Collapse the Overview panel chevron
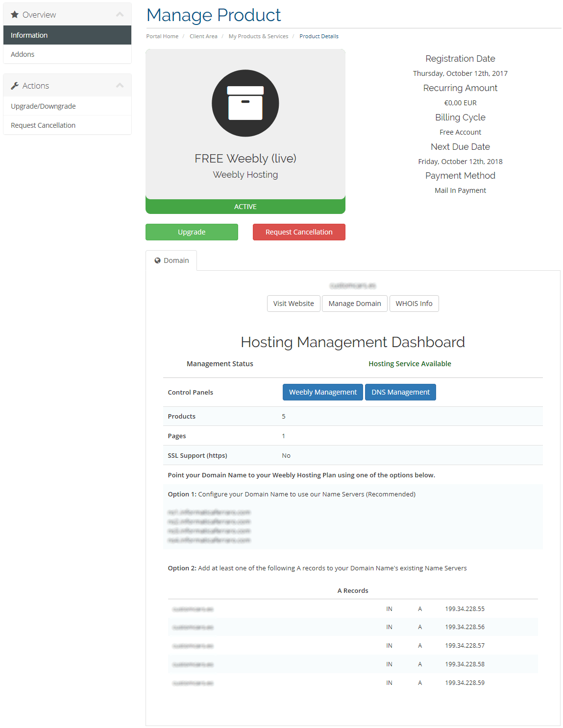The height and width of the screenshot is (728, 563). tap(120, 15)
